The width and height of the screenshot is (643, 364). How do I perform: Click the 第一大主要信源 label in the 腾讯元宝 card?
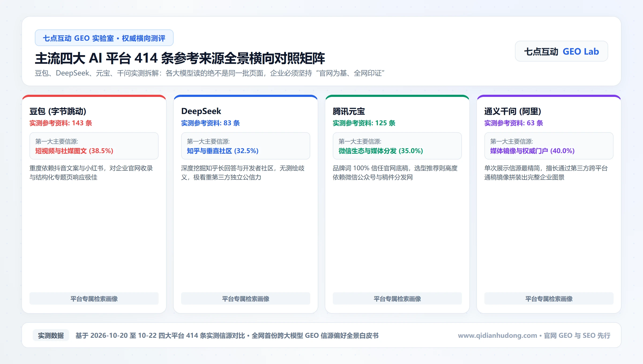pos(360,141)
